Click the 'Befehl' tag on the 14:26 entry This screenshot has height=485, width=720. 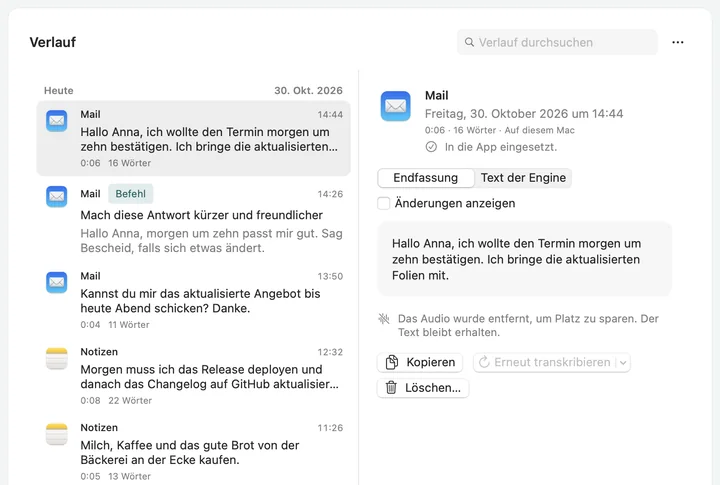pos(131,194)
